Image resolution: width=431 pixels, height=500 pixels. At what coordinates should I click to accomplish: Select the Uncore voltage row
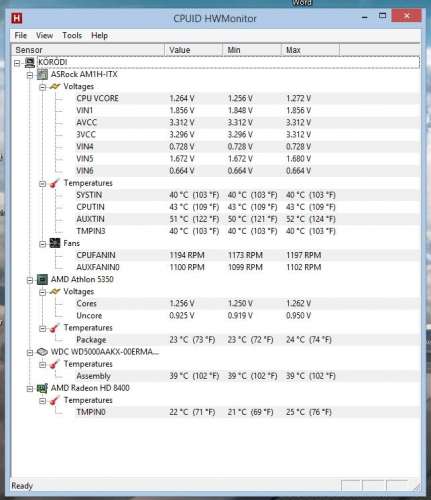pyautogui.click(x=247, y=315)
